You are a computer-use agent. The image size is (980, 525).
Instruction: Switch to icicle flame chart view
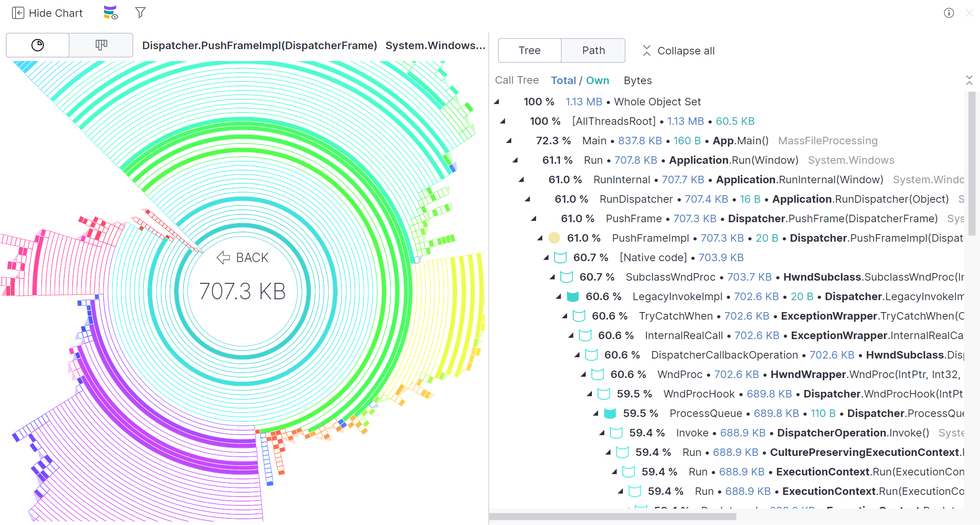click(101, 45)
